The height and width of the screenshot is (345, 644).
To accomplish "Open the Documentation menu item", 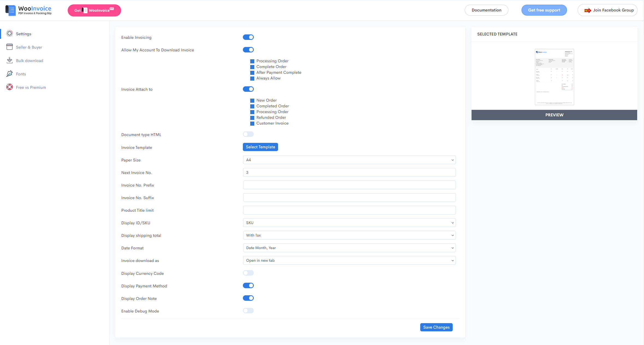I will [486, 10].
